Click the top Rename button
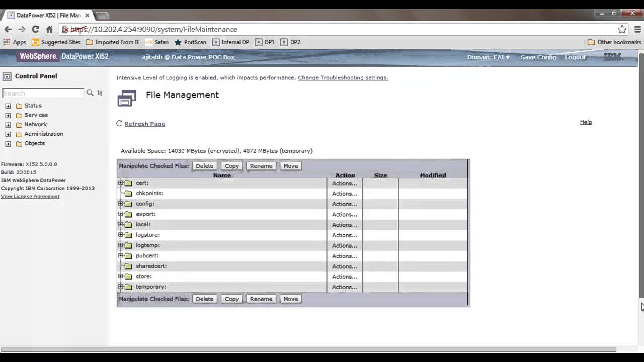The height and width of the screenshot is (362, 644). tap(261, 166)
